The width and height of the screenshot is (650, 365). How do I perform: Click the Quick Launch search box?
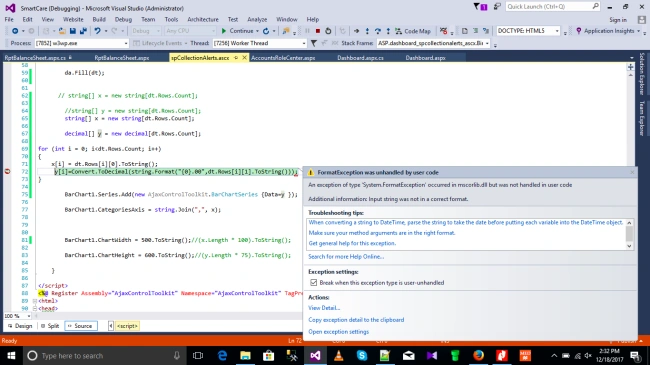(x=548, y=7)
